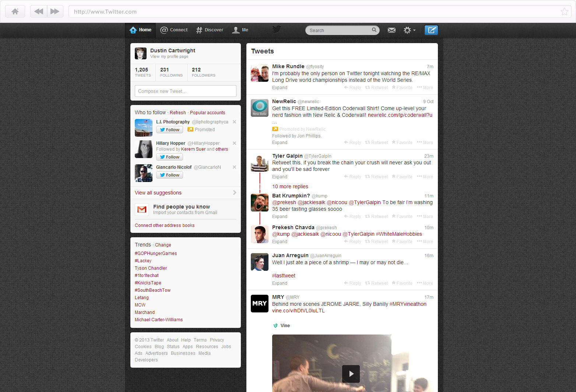Go forward with the browser forward arrow
This screenshot has height=392, width=576.
(x=55, y=11)
